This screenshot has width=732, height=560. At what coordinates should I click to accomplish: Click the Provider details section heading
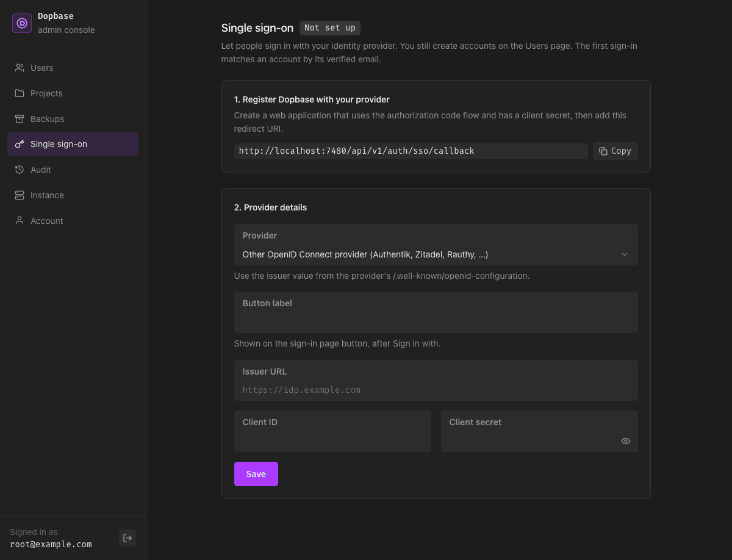pyautogui.click(x=271, y=207)
